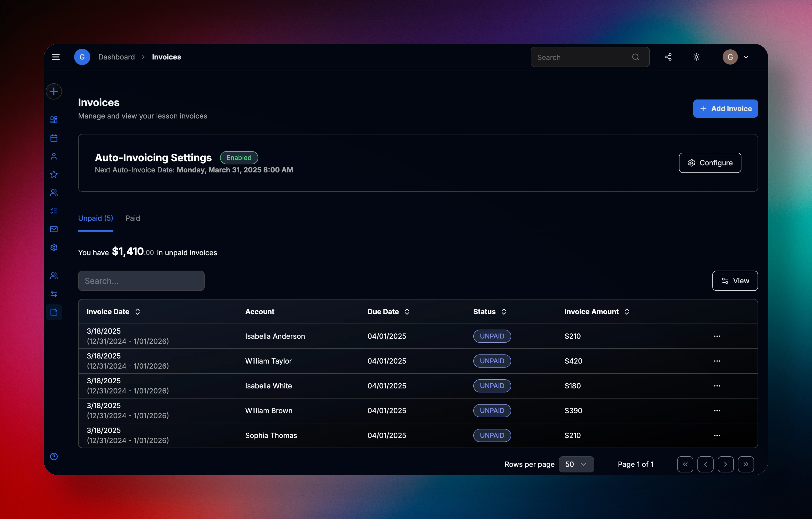Click the Enabled status badge
This screenshot has height=519, width=812.
click(x=239, y=158)
